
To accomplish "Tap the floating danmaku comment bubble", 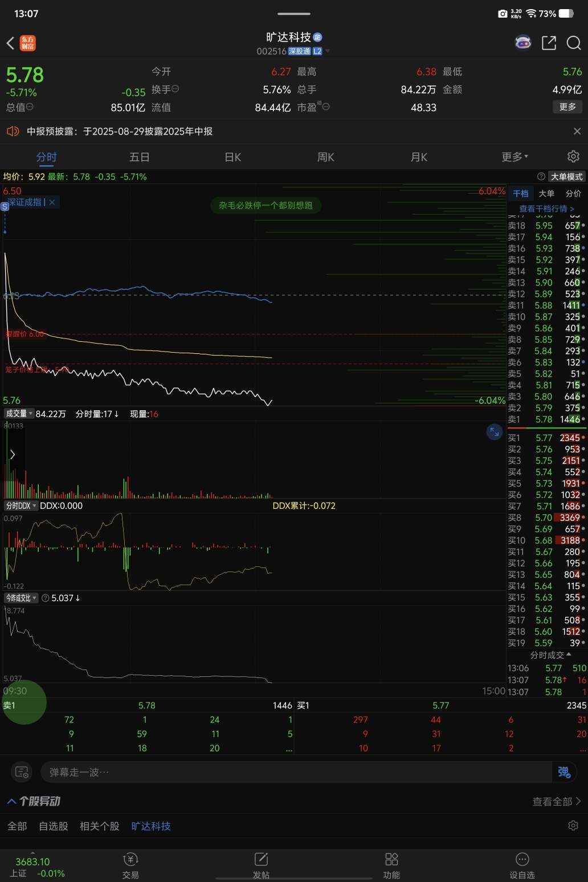I will (266, 205).
